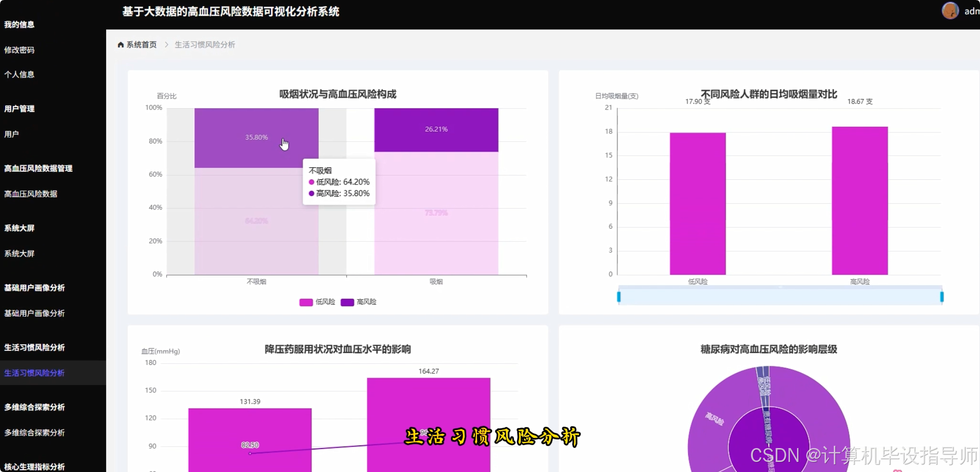This screenshot has width=980, height=472.
Task: Select 修改密码 in the sidebar
Action: pos(20,50)
